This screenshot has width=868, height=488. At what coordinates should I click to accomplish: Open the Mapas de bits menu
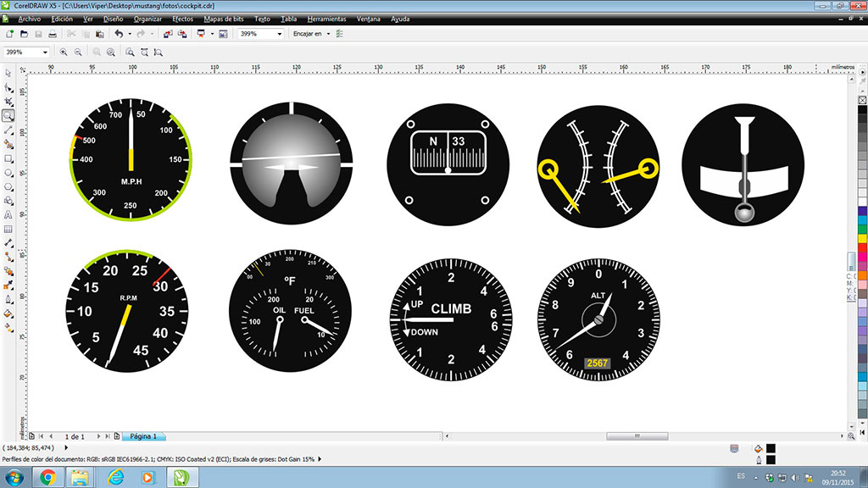tap(225, 19)
